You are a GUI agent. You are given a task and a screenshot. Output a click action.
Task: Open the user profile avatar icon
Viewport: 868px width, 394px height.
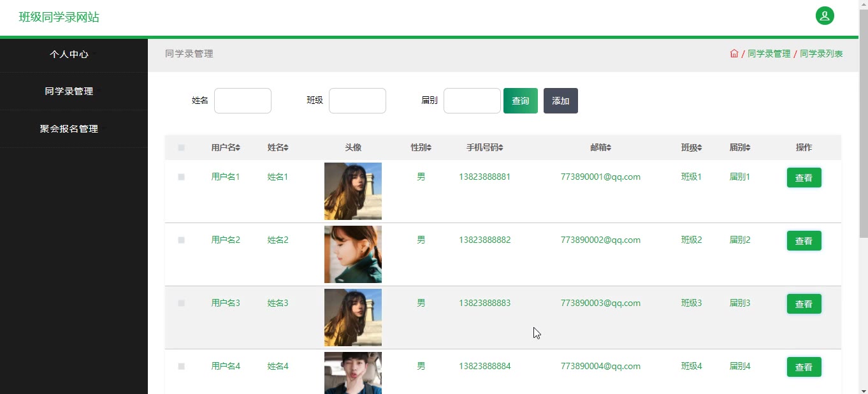825,16
